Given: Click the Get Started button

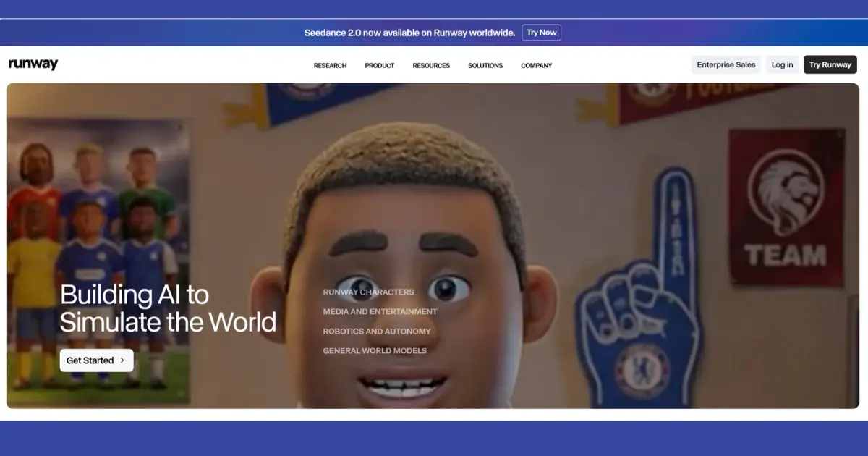Looking at the screenshot, I should pos(96,360).
